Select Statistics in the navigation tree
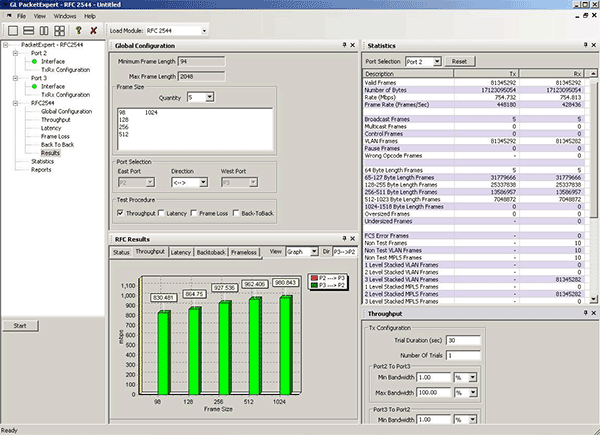This screenshot has width=600, height=435. (x=42, y=161)
